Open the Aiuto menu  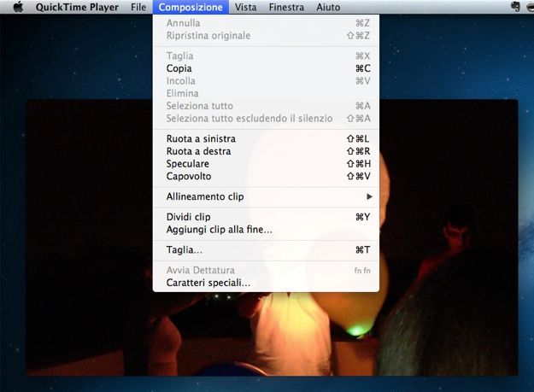coord(328,7)
